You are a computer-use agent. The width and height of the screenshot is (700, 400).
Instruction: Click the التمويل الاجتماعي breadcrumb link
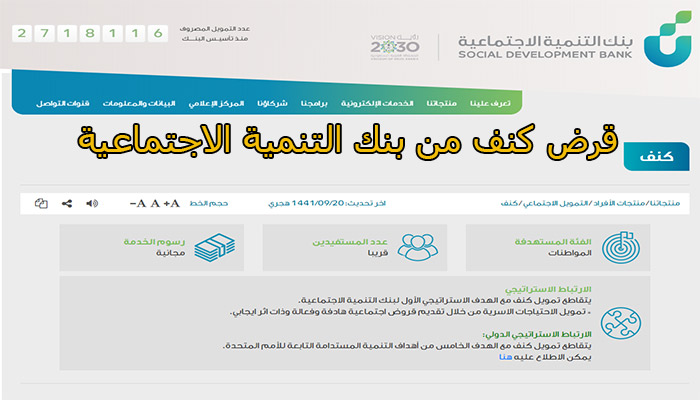[x=555, y=203]
